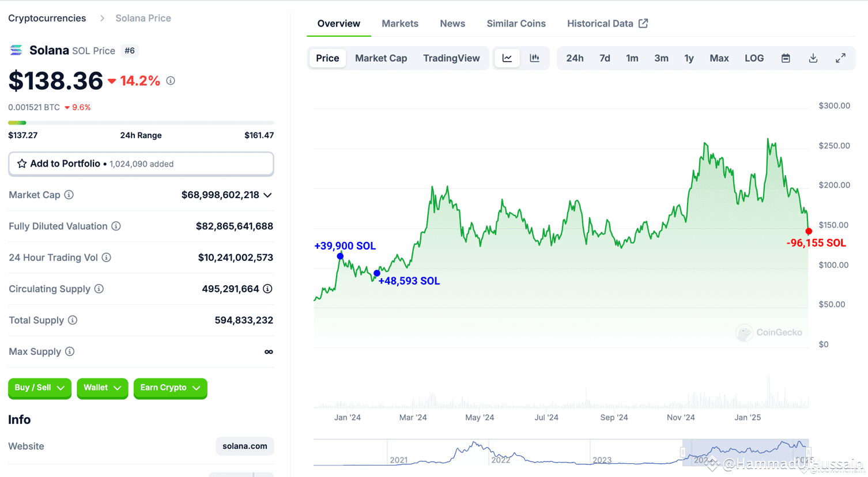
Task: Click the $10,241,002,573 trading volume value
Action: click(236, 258)
